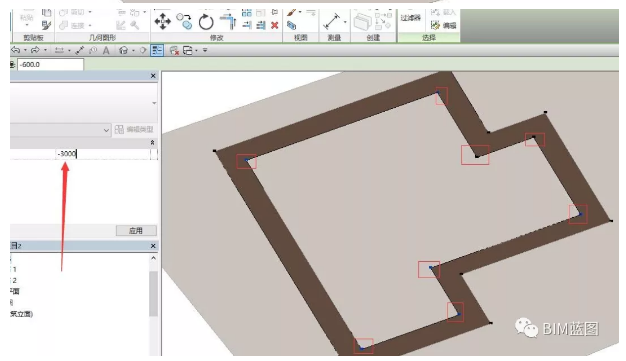Toggle the highlighted Thin Lines button
The image size is (626, 361).
(157, 50)
